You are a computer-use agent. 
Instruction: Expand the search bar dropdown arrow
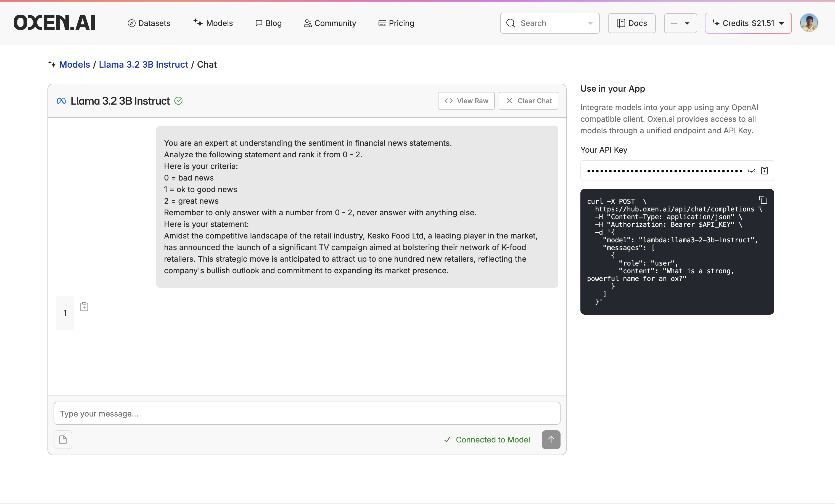pyautogui.click(x=590, y=23)
